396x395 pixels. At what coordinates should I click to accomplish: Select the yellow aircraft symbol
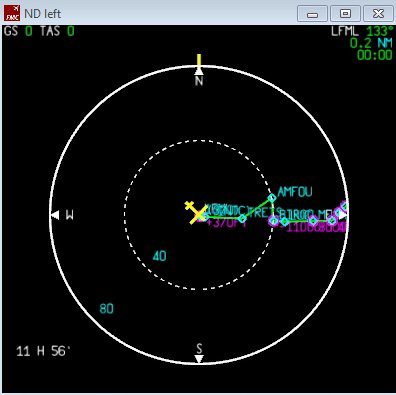pos(196,212)
